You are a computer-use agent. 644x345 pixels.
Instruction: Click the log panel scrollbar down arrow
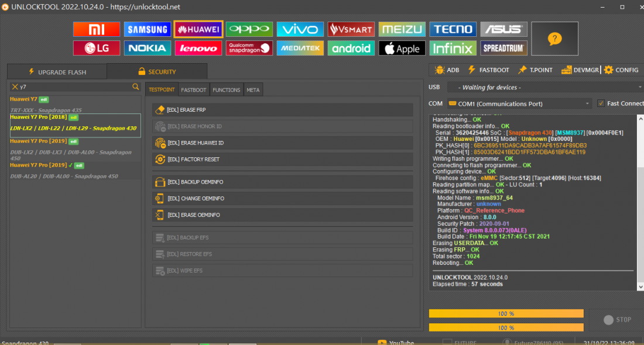pyautogui.click(x=640, y=287)
